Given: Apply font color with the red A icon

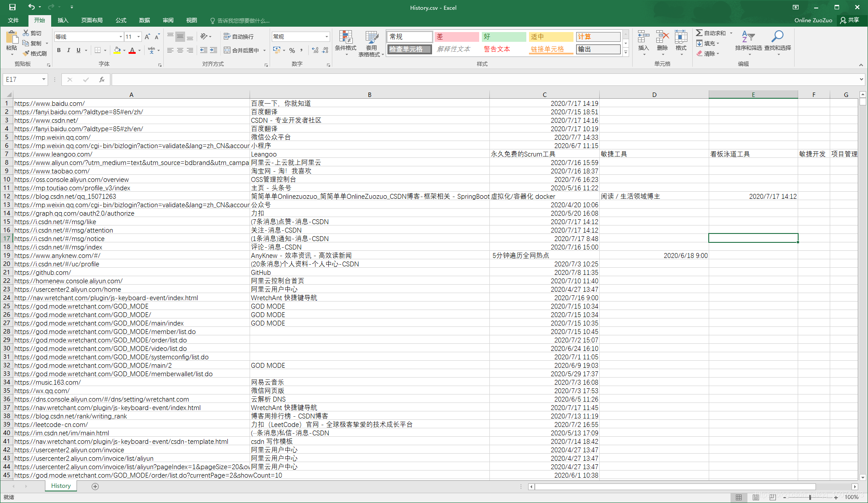Looking at the screenshot, I should [x=132, y=50].
